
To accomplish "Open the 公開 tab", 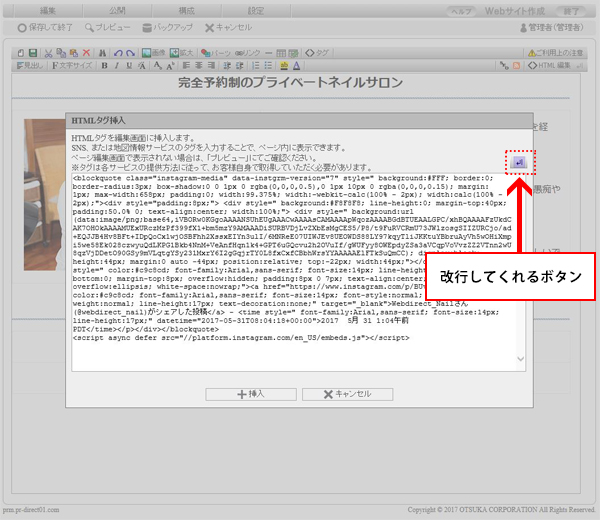I will tap(117, 11).
